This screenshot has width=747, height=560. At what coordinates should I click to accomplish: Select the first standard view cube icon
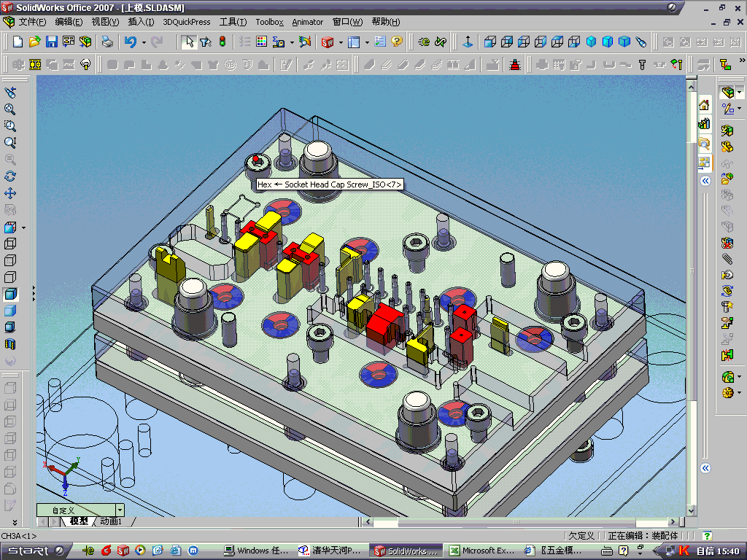click(490, 42)
